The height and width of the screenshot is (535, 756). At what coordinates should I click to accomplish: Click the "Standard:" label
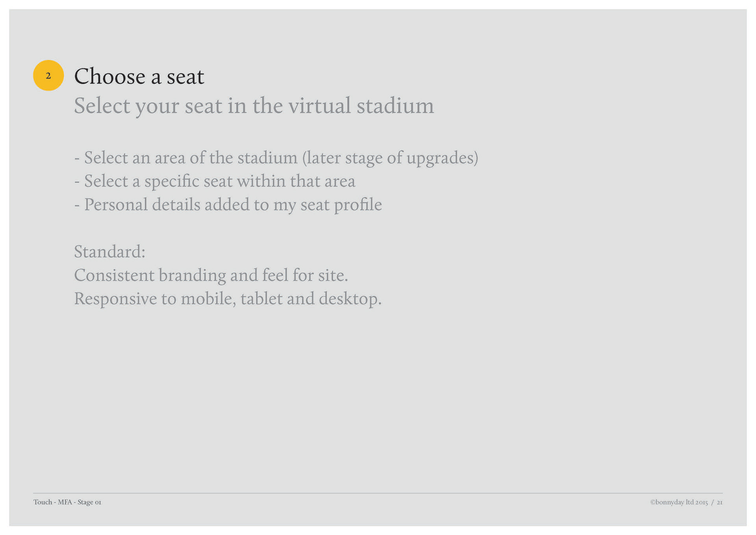(x=110, y=252)
